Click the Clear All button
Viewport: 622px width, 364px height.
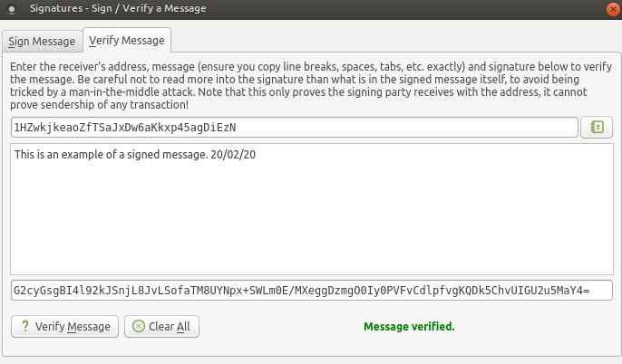(x=161, y=326)
